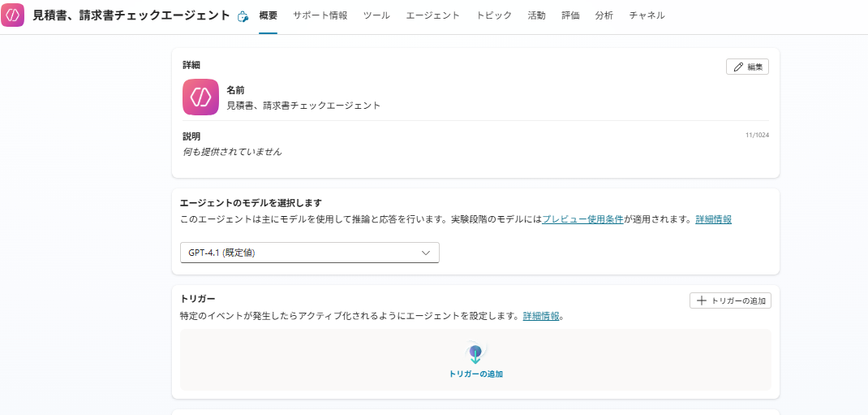This screenshot has height=415, width=868.
Task: Click the 11/1024 character counter
Action: (x=757, y=135)
